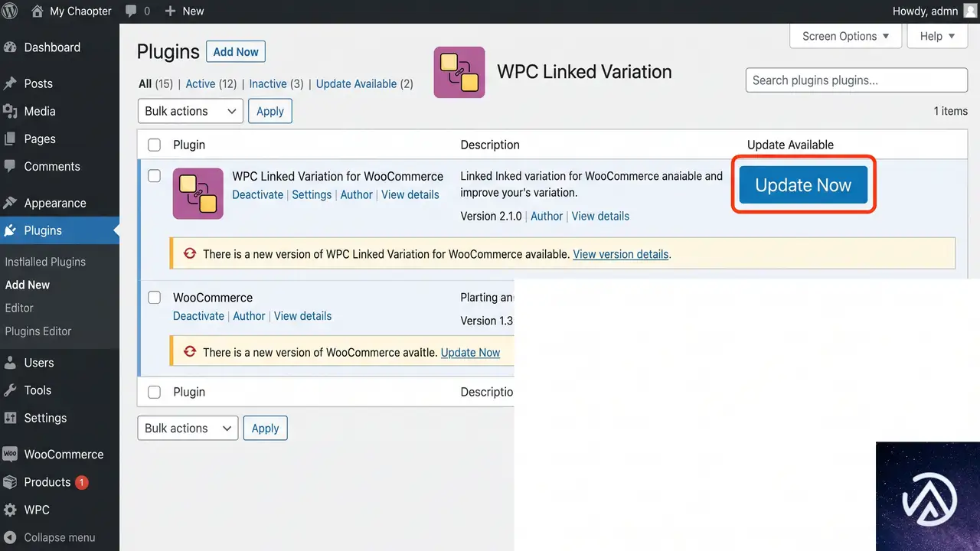Image resolution: width=980 pixels, height=551 pixels.
Task: Open Users via the person icon
Action: [x=10, y=363]
